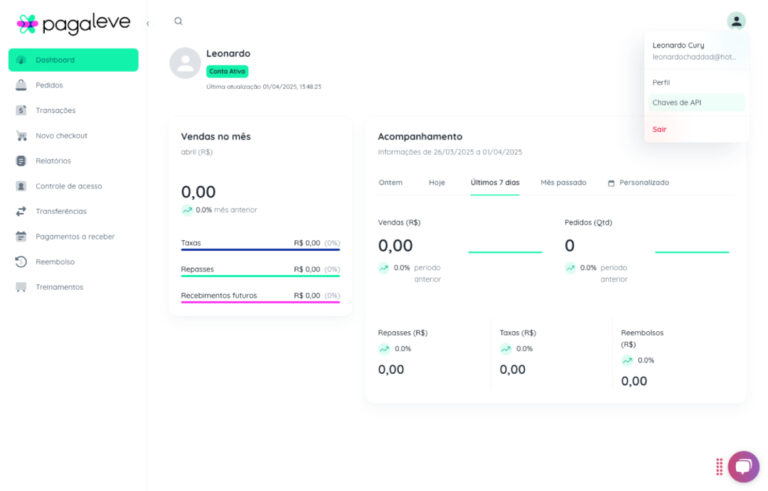Open Perfil from the user menu
The width and height of the screenshot is (768, 491).
coord(662,82)
